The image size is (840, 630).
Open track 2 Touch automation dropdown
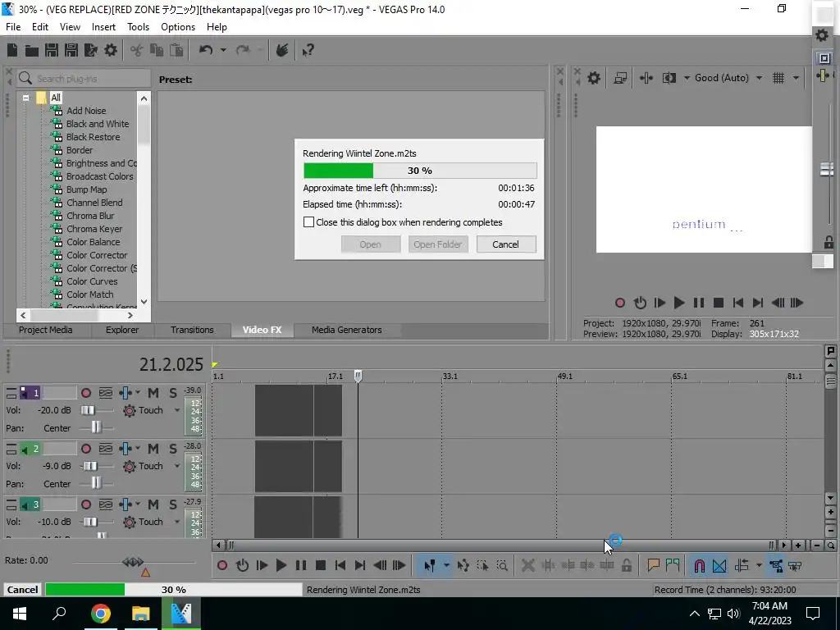tap(177, 466)
